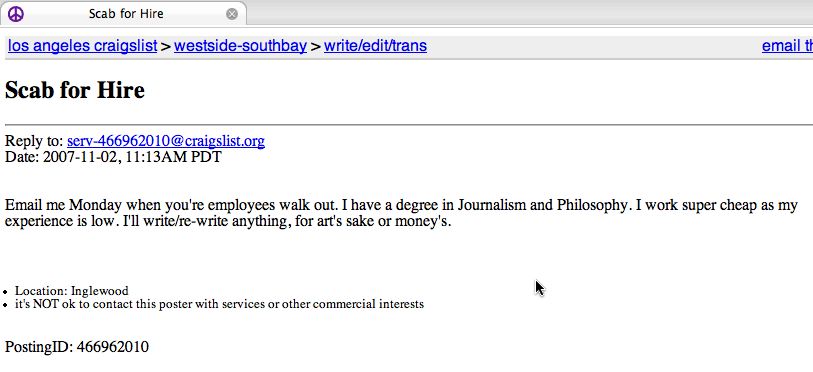The image size is (813, 372).
Task: Click the posting date line text
Action: click(113, 157)
